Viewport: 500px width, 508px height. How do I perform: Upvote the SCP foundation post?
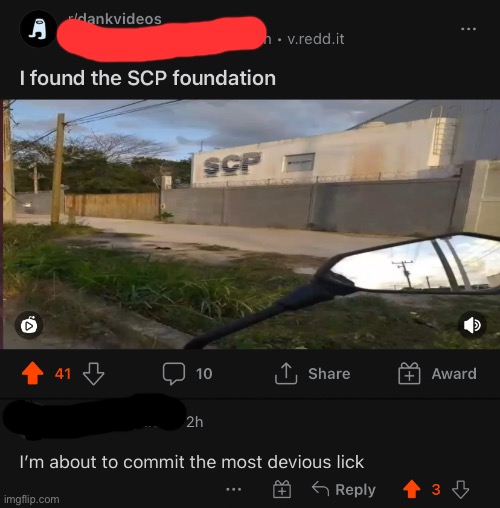pyautogui.click(x=33, y=374)
